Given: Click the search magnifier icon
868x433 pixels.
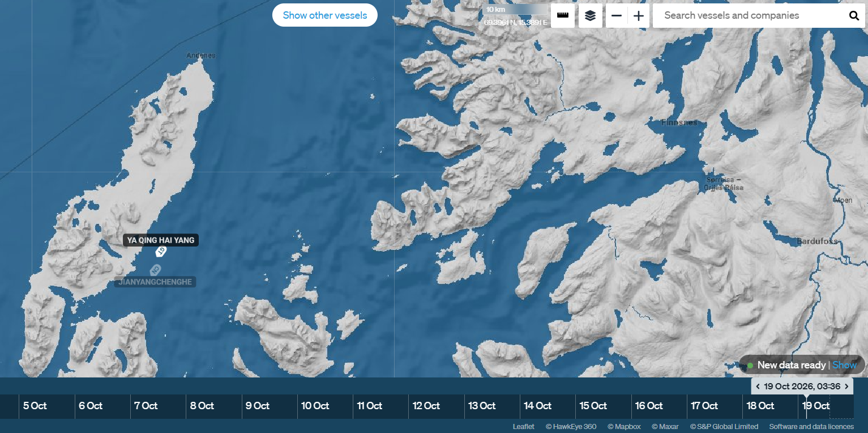Looking at the screenshot, I should click(854, 16).
